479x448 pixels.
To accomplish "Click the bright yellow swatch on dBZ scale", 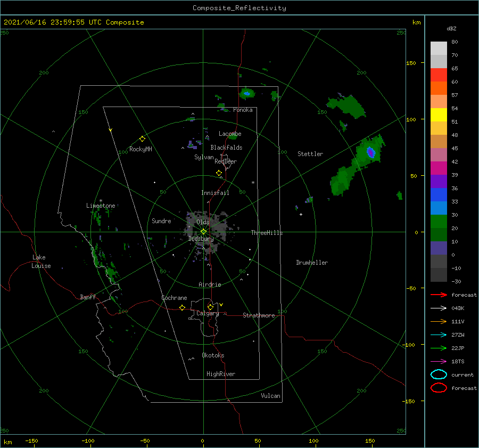I will [x=439, y=115].
